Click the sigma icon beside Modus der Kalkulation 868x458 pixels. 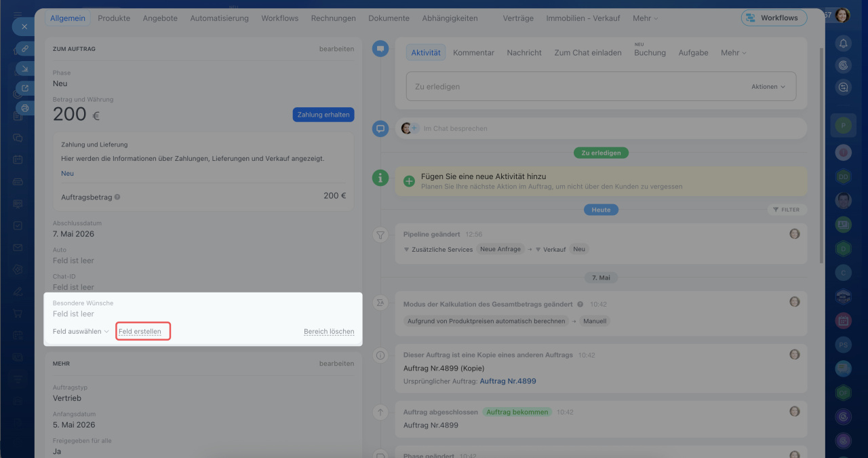[380, 303]
